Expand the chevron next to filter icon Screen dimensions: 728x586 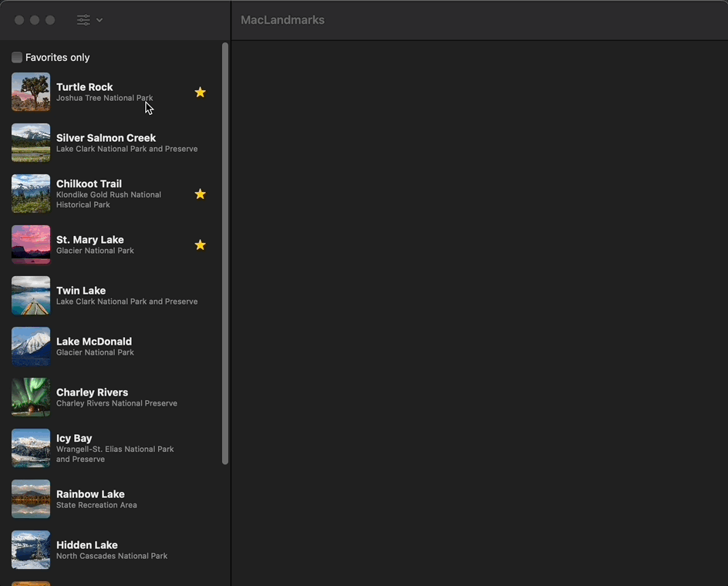[99, 20]
